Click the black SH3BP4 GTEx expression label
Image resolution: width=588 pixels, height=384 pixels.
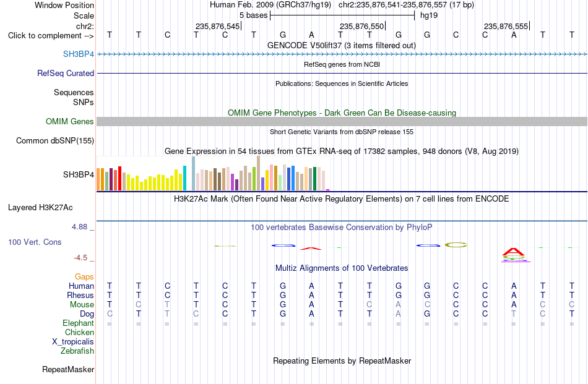coord(79,174)
